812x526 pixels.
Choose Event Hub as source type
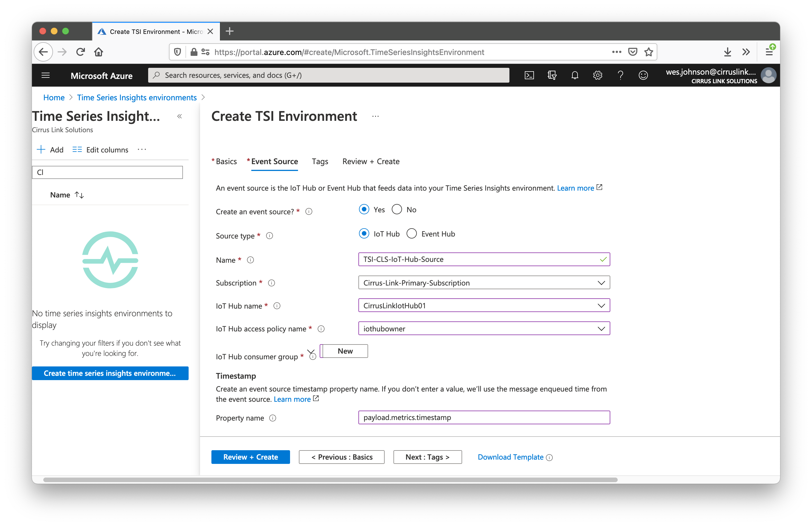[412, 234]
